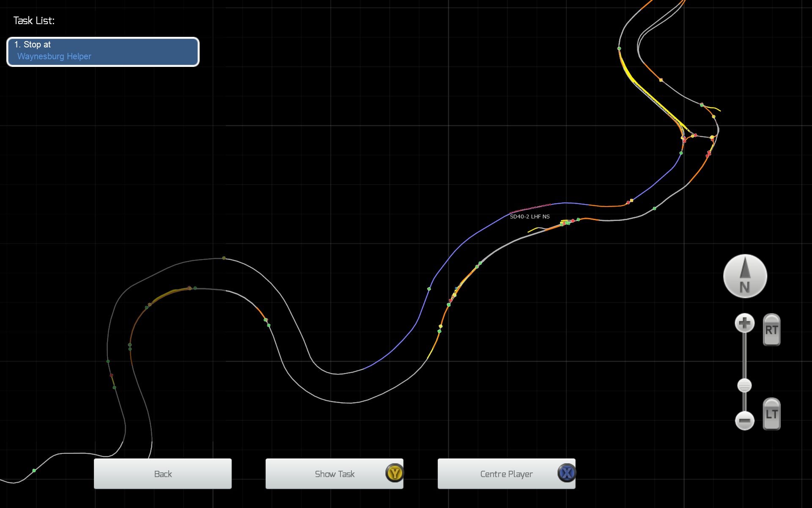The height and width of the screenshot is (508, 812).
Task: Click yellow signal marker on top-right orange track
Action: (x=661, y=80)
